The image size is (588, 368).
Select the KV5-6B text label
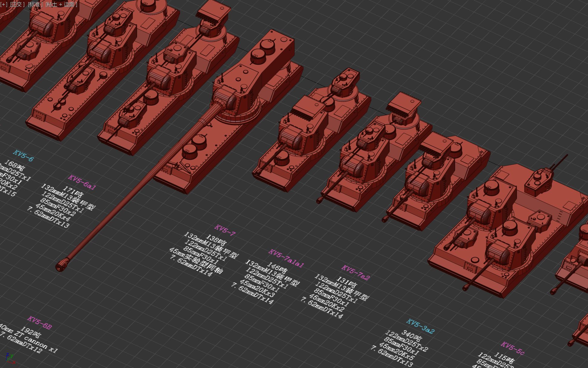click(x=40, y=323)
